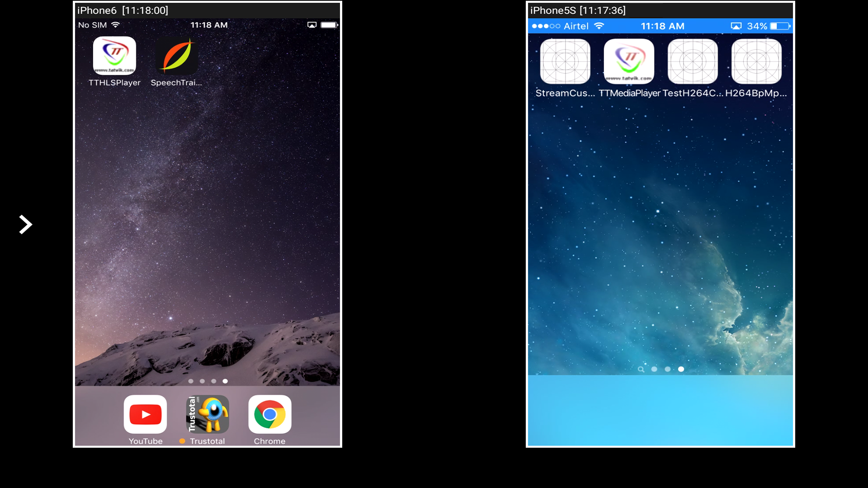
Task: Open the TestH264C... app
Action: pos(692,61)
